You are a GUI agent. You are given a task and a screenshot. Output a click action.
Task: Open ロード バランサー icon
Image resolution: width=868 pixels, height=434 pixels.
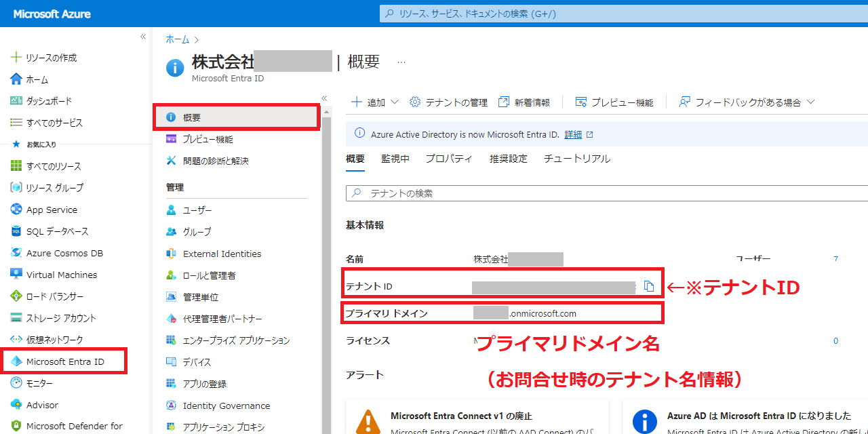pyautogui.click(x=16, y=296)
